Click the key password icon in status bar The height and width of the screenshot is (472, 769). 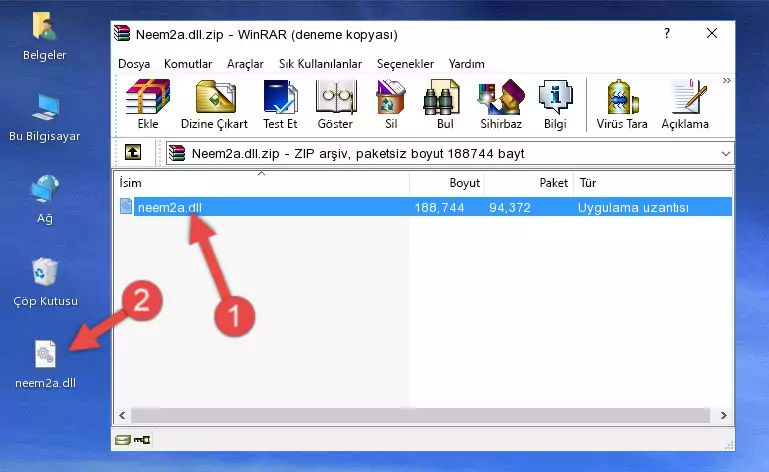142,440
